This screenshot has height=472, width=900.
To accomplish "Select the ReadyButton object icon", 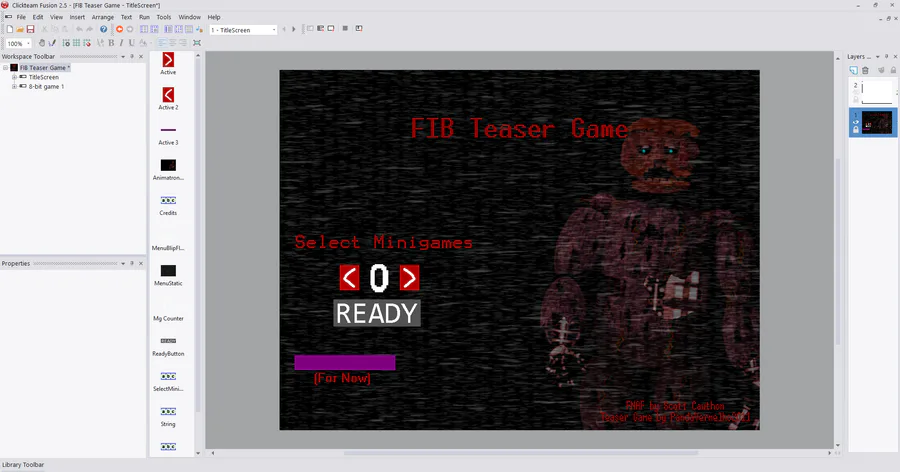I will [x=168, y=341].
